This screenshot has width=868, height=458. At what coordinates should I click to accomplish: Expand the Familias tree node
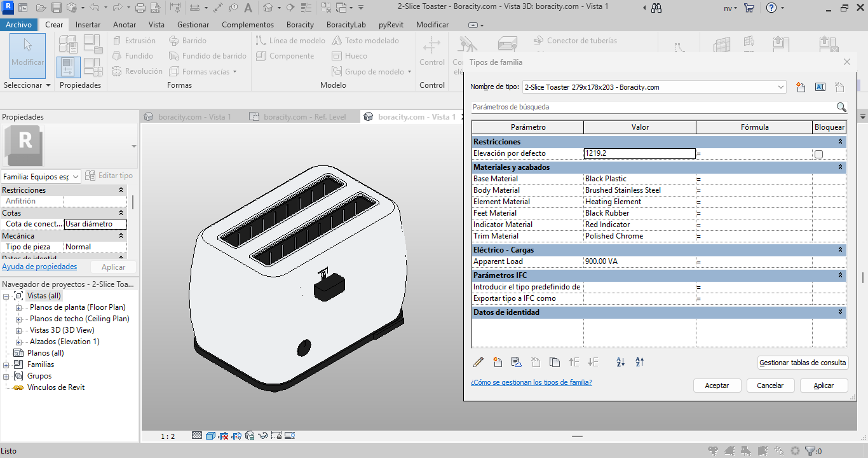[x=6, y=364]
